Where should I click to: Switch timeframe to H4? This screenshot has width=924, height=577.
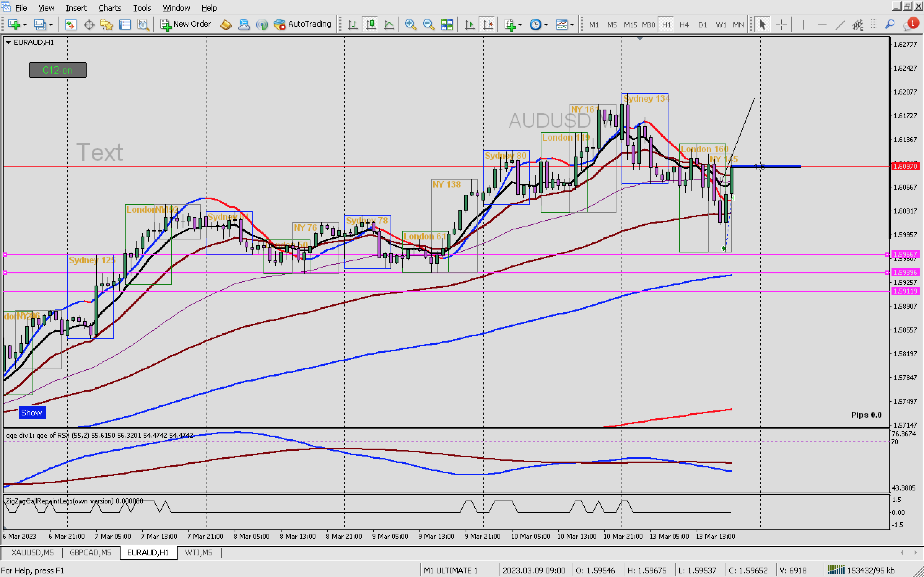pyautogui.click(x=684, y=25)
